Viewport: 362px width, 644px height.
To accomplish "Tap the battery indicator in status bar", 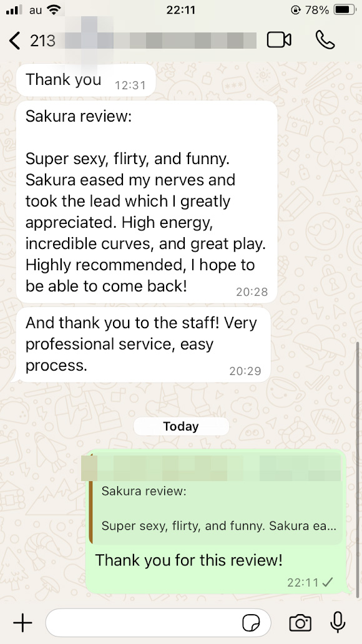I will point(345,10).
